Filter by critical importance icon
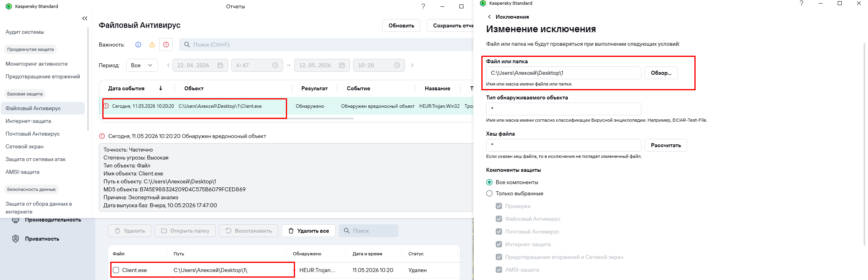Viewport: 868px width, 280px height. coord(166,45)
